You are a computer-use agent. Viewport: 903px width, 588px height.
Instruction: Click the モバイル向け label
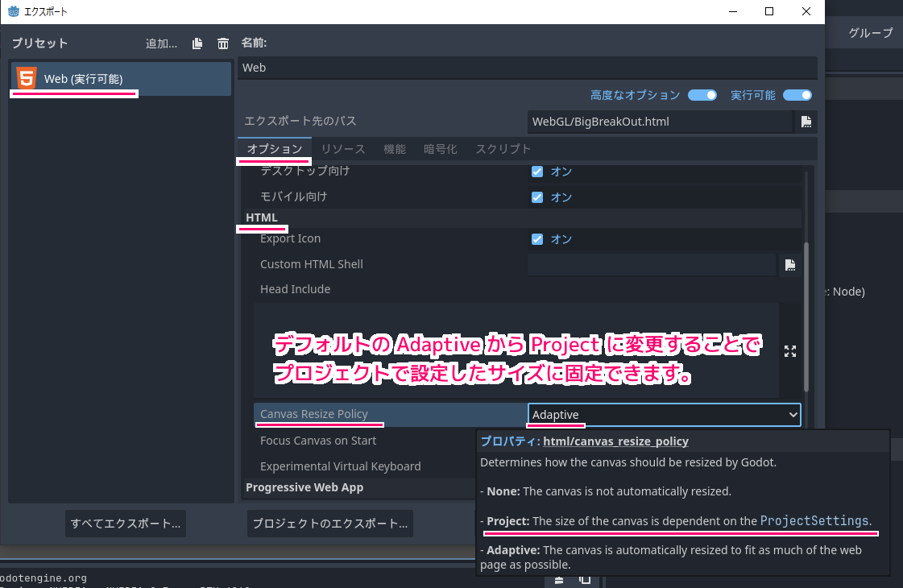point(294,197)
